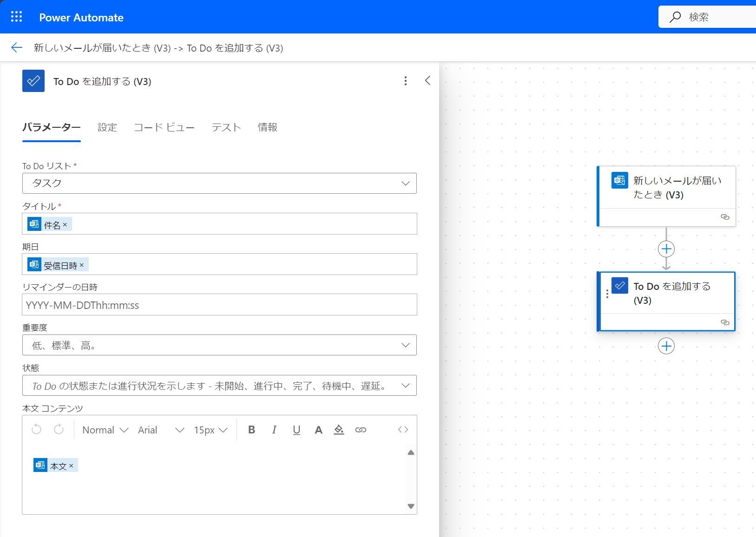Open the To Do card's drag-handle menu
Screen dimensions: 756x537
(607, 294)
